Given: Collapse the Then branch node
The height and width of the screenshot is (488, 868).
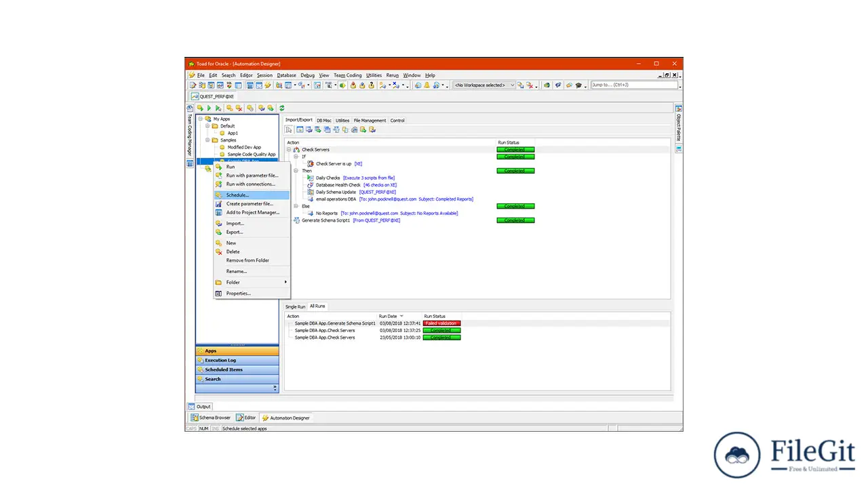Looking at the screenshot, I should (296, 171).
